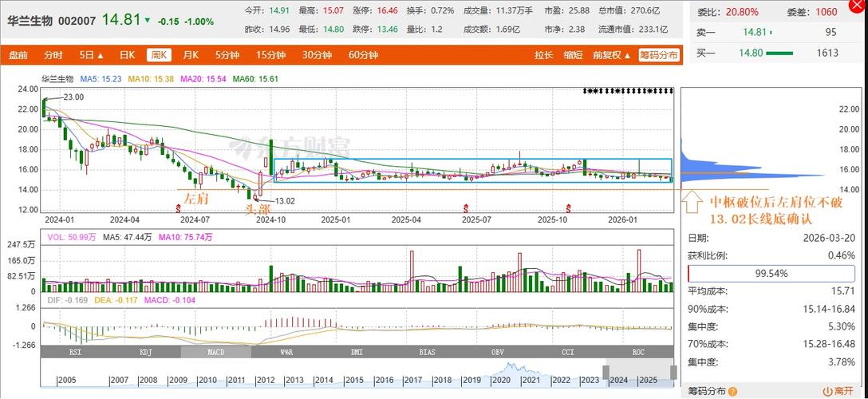Click the 2020 label on the timeline navigator
The image size is (868, 399).
502,381
